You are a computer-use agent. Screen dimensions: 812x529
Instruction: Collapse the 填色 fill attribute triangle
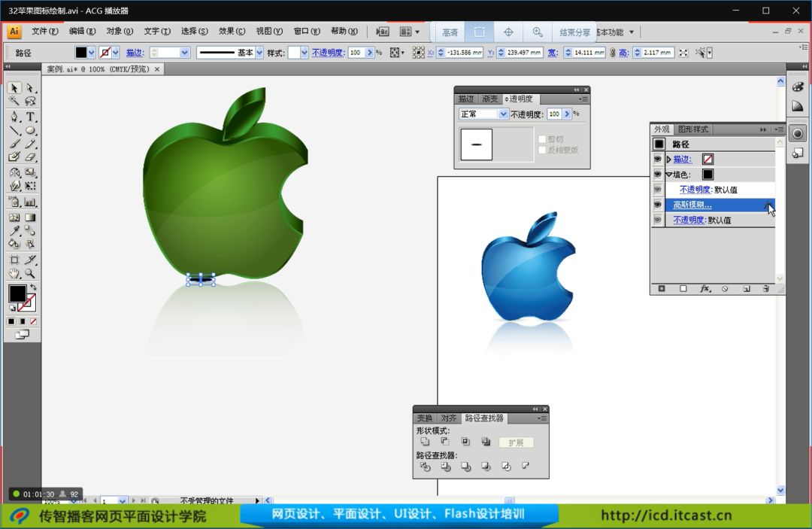(668, 175)
